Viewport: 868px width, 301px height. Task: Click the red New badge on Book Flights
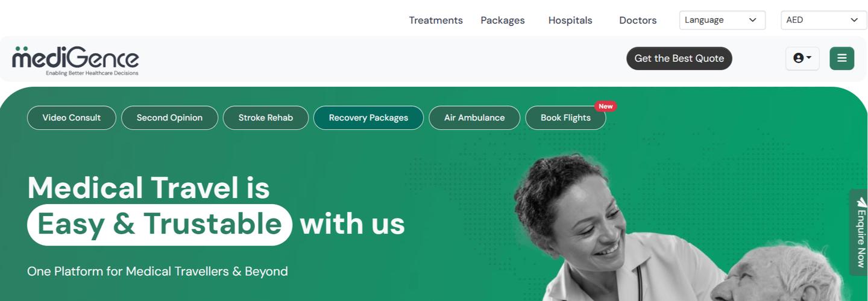[x=605, y=106]
